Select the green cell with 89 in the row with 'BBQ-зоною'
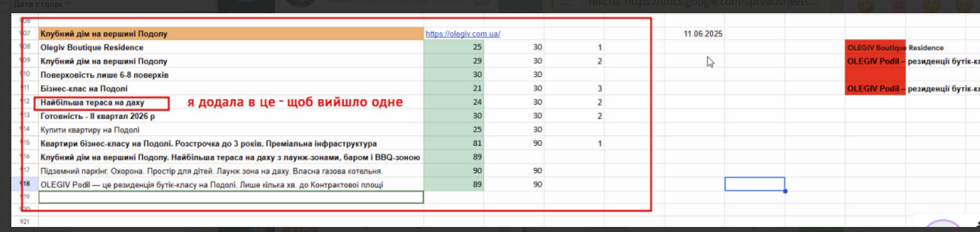 click(x=454, y=157)
